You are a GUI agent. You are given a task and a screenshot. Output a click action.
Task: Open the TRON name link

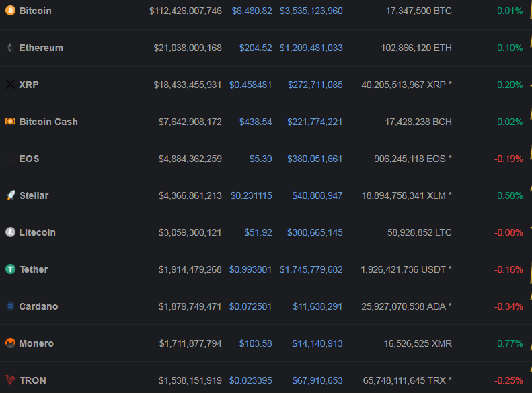tap(32, 380)
